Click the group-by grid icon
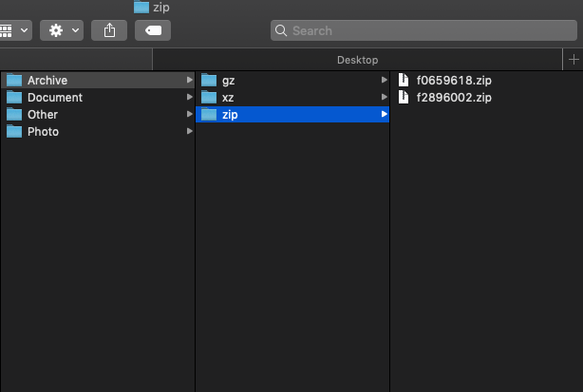The image size is (583, 392). click(x=6, y=30)
